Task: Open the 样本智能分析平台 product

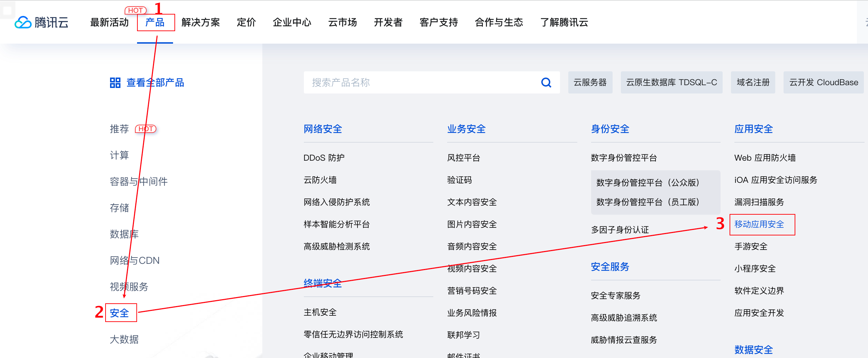Action: click(337, 224)
